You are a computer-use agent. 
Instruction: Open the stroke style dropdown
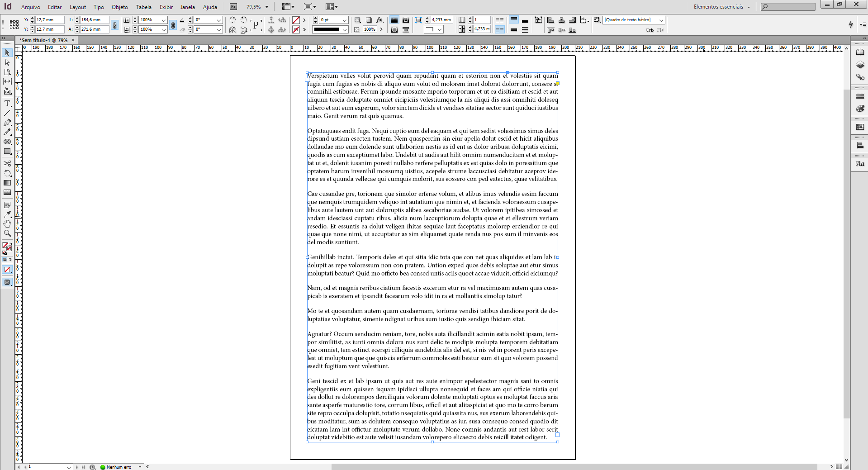tap(345, 30)
